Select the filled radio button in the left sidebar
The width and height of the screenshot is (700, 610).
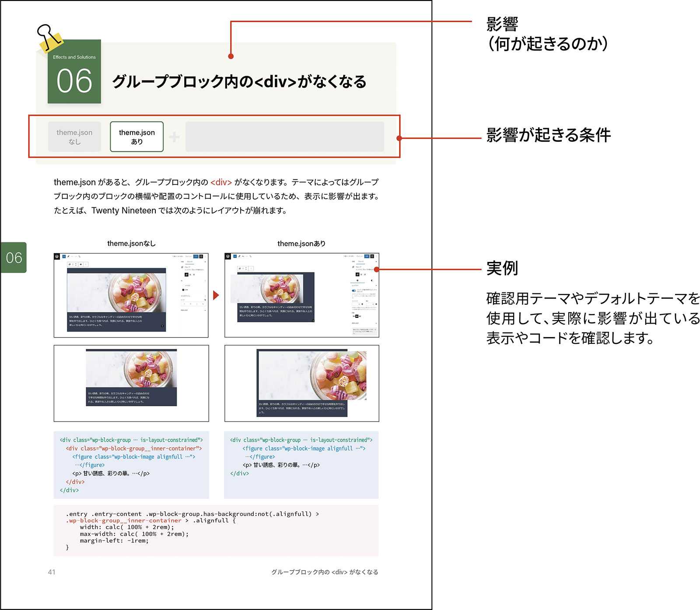click(183, 289)
